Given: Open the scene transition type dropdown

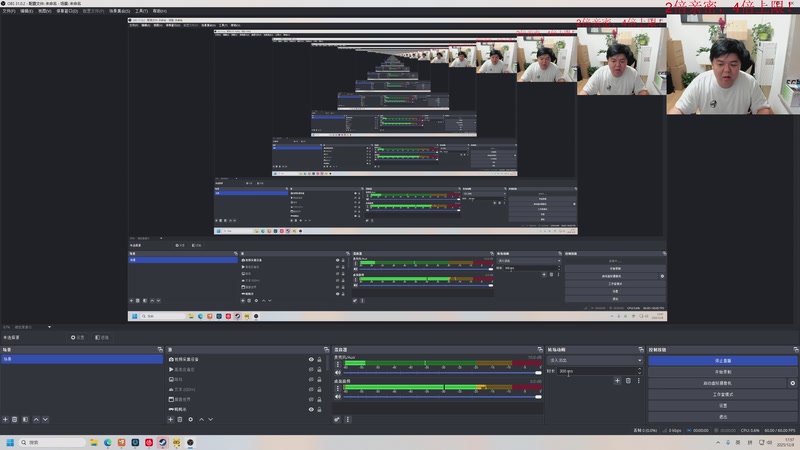Looking at the screenshot, I should [595, 360].
